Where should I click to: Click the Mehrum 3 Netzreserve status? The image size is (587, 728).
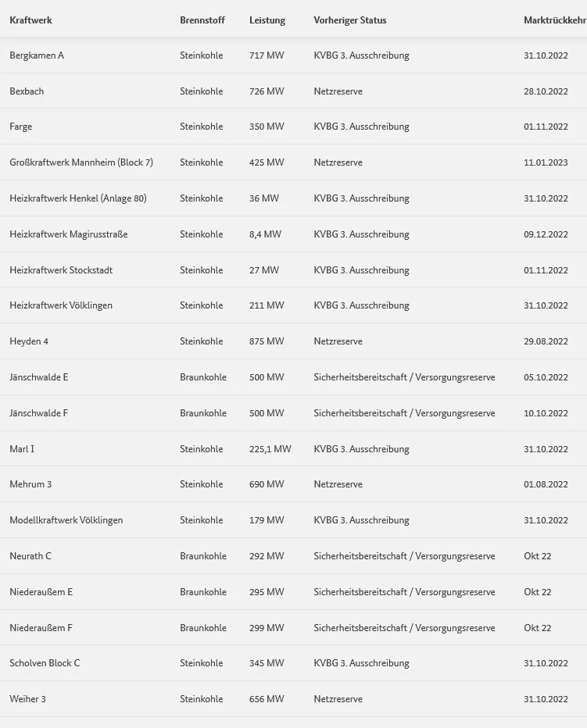pyautogui.click(x=338, y=484)
